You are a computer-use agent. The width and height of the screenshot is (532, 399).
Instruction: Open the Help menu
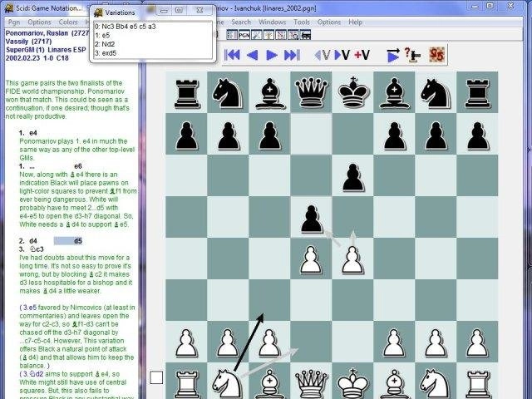[355, 22]
